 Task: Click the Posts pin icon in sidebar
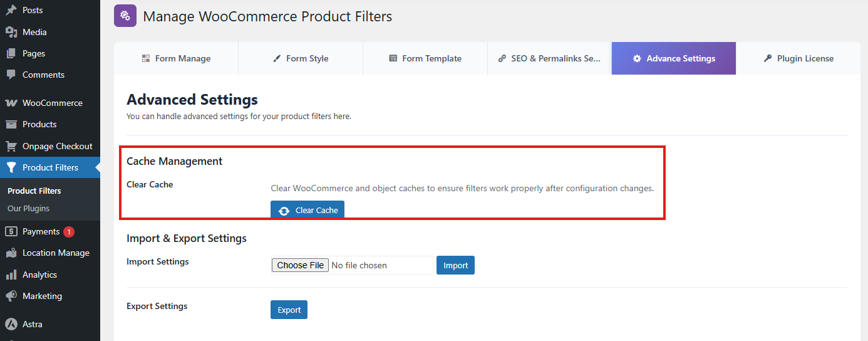[x=11, y=10]
